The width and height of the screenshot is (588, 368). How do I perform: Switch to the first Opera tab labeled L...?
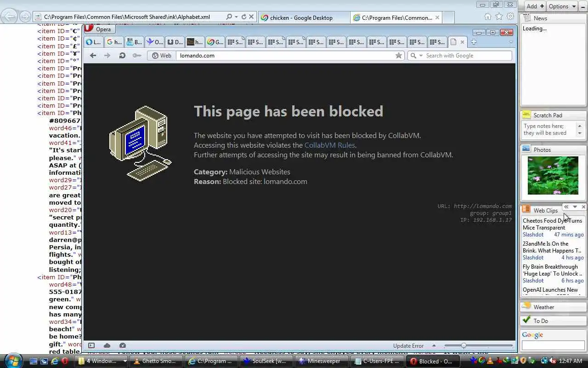[x=94, y=42]
